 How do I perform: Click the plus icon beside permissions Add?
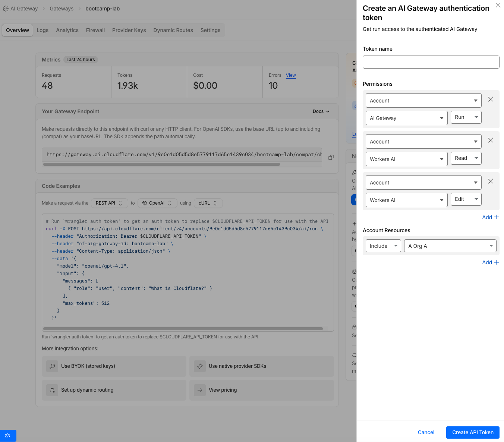[x=496, y=217]
